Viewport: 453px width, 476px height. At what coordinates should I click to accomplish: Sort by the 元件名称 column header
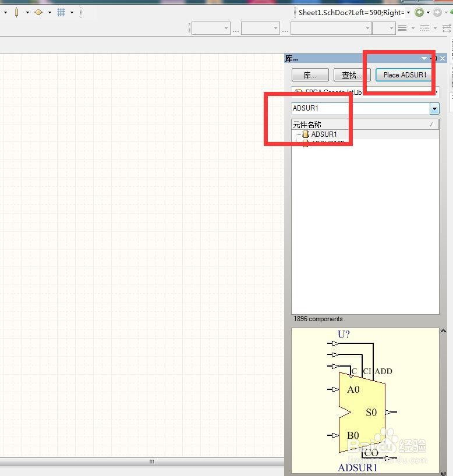(x=365, y=125)
